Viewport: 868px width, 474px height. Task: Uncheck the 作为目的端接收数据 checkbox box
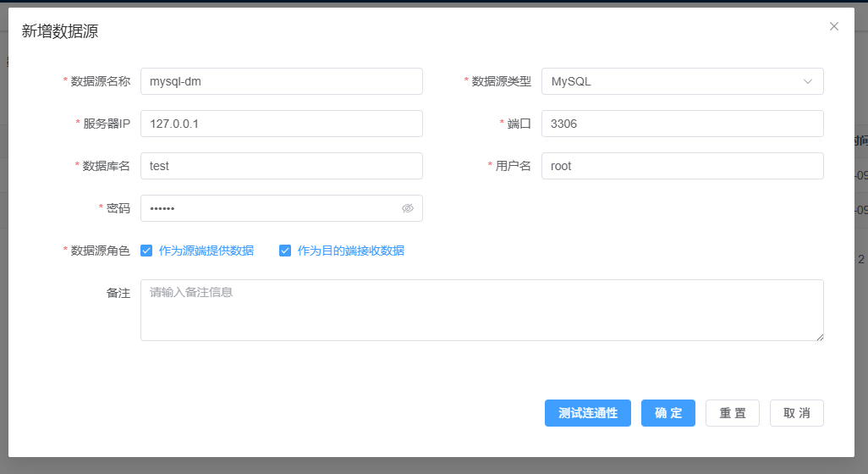tap(285, 251)
